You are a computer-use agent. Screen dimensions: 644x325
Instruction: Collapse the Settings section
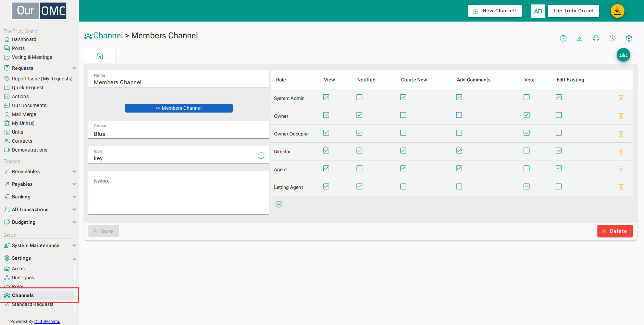39,258
